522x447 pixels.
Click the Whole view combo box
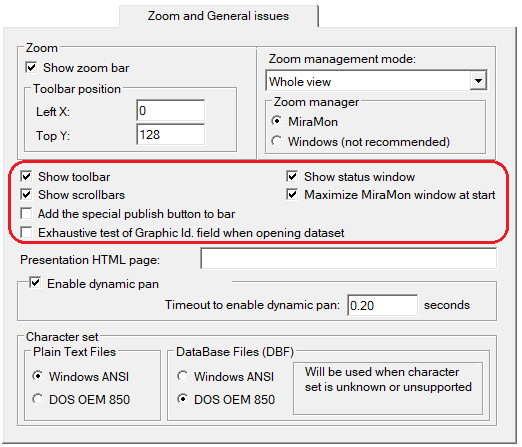click(376, 81)
